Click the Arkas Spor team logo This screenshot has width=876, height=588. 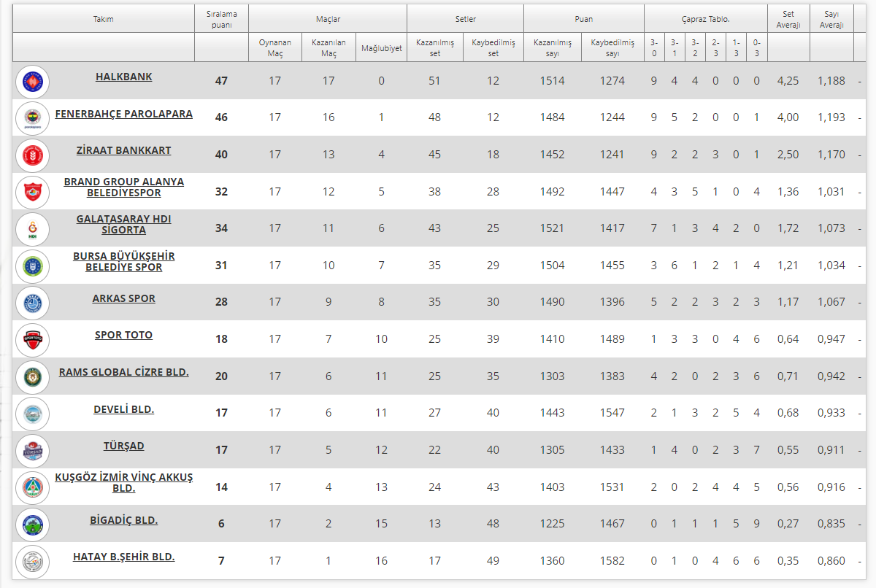tap(32, 303)
